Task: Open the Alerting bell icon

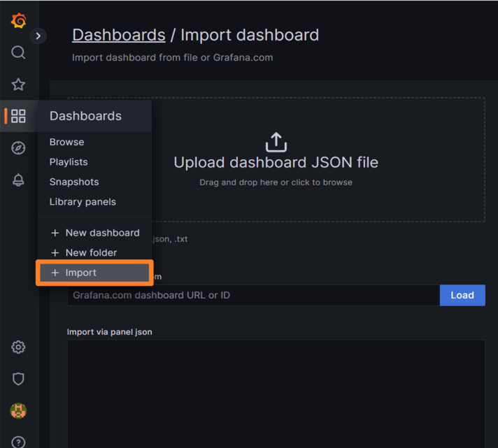Action: point(18,180)
